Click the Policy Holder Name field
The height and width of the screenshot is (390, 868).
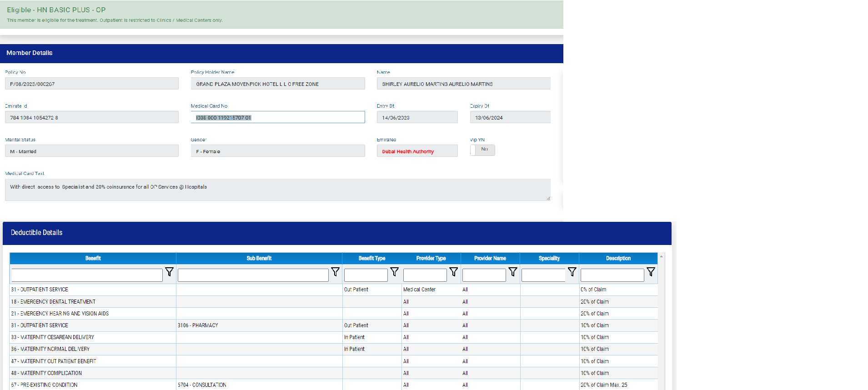point(277,84)
